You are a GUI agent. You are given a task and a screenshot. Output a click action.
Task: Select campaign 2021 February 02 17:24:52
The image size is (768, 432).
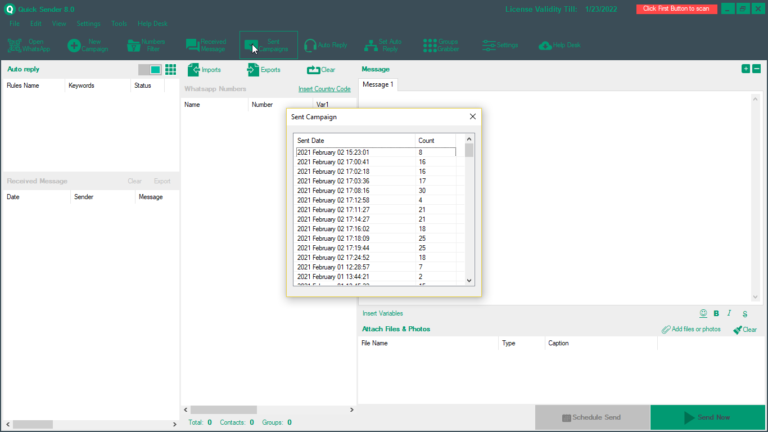[376, 258]
